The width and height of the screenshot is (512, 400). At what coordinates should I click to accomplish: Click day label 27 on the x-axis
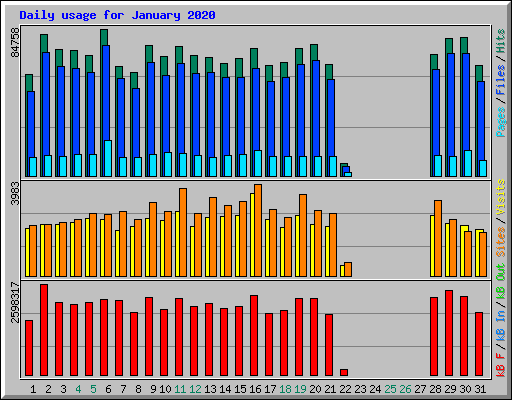pyautogui.click(x=420, y=389)
